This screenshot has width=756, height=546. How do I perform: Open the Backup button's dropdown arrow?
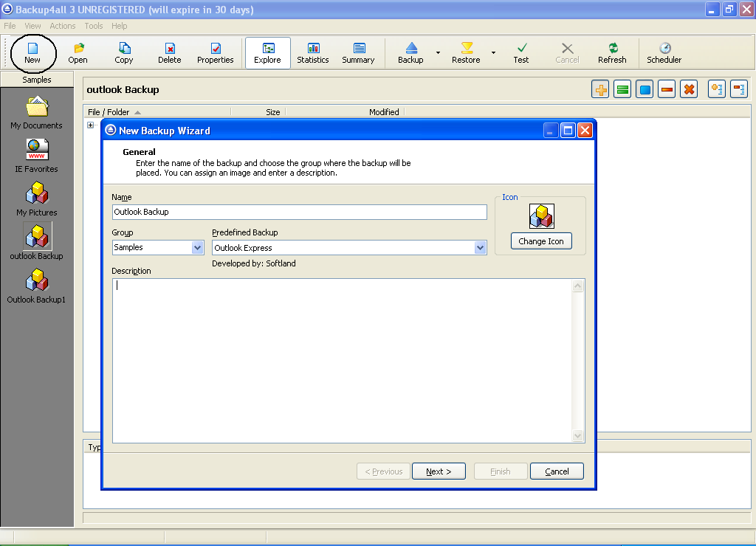click(439, 53)
